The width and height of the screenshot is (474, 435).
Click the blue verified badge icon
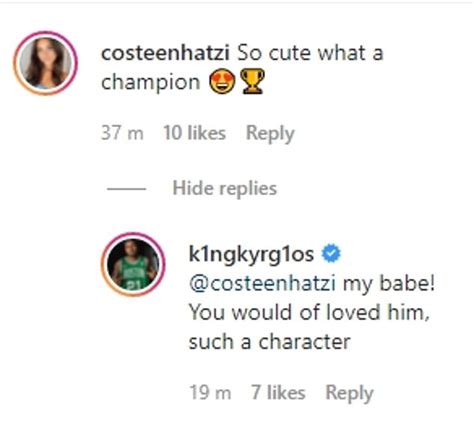point(331,254)
